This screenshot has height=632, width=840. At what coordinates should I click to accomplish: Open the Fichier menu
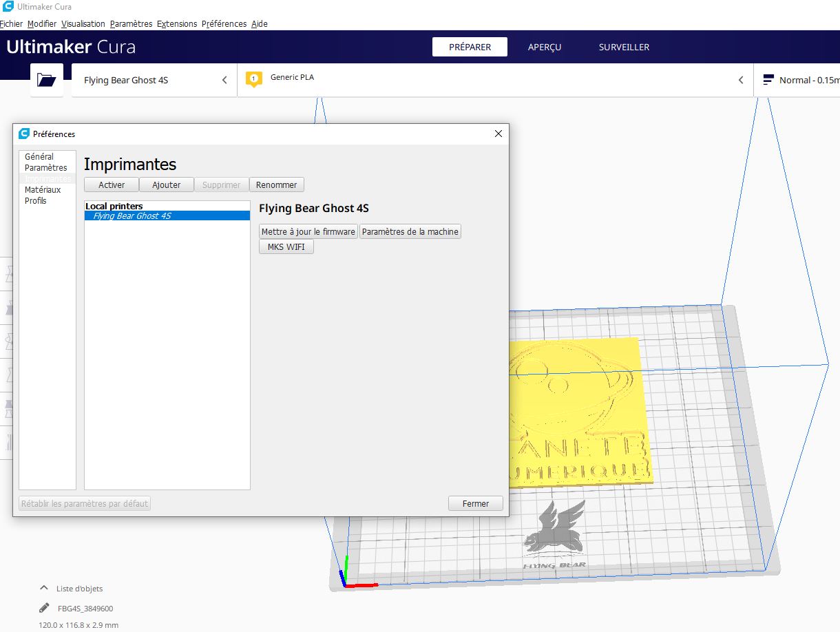pyautogui.click(x=11, y=23)
